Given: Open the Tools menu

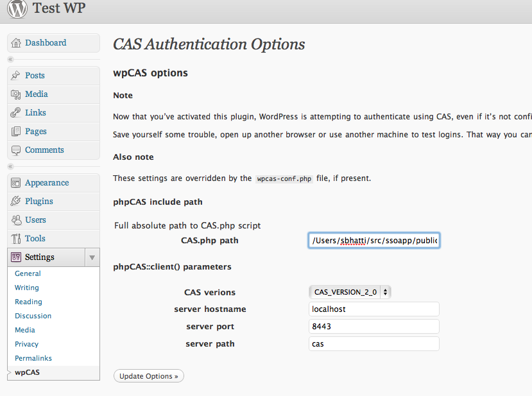Looking at the screenshot, I should click(x=35, y=239).
